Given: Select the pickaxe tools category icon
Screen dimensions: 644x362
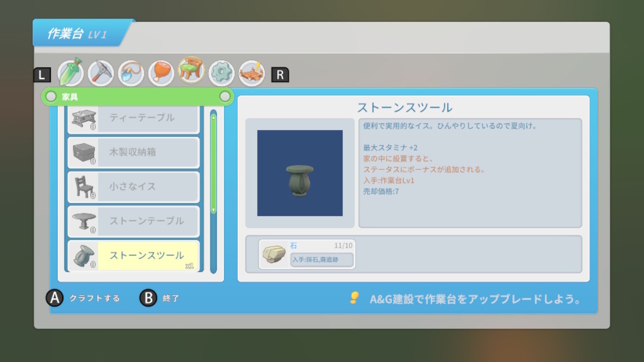Looking at the screenshot, I should (x=100, y=72).
